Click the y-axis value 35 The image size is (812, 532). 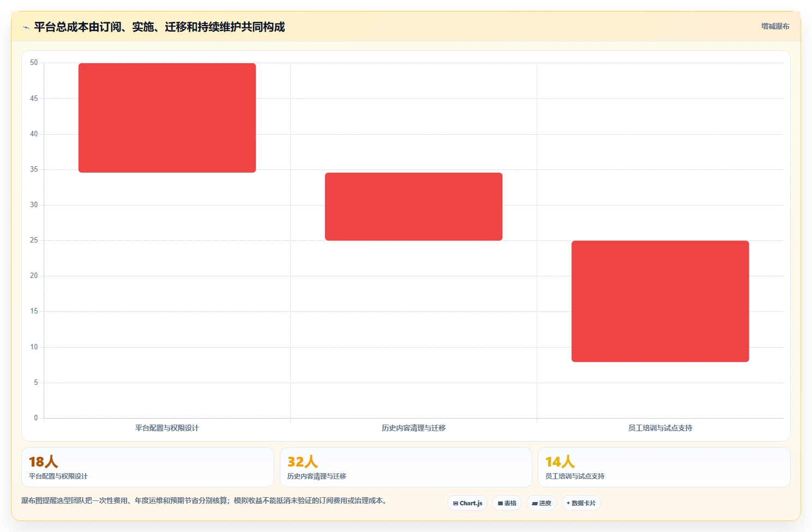(x=34, y=169)
